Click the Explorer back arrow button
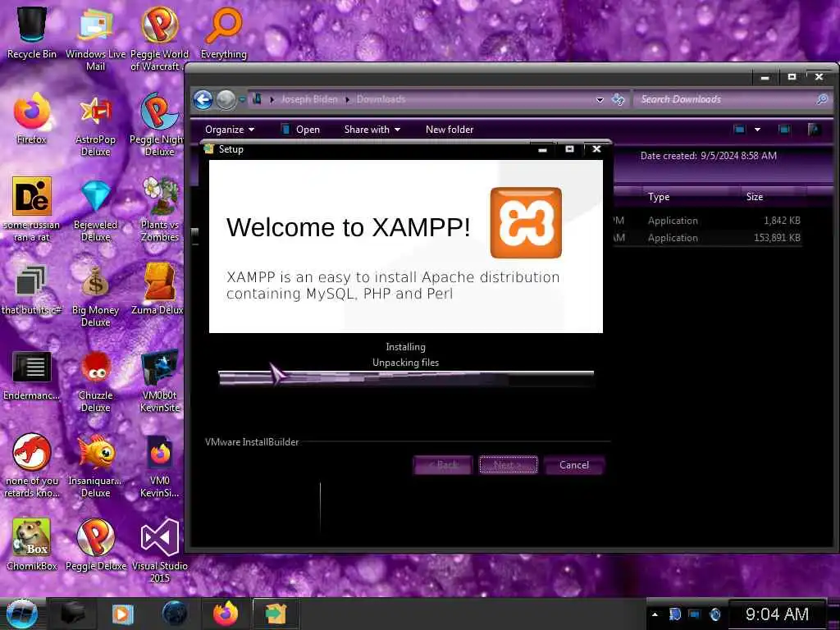The width and height of the screenshot is (840, 630). coord(203,99)
